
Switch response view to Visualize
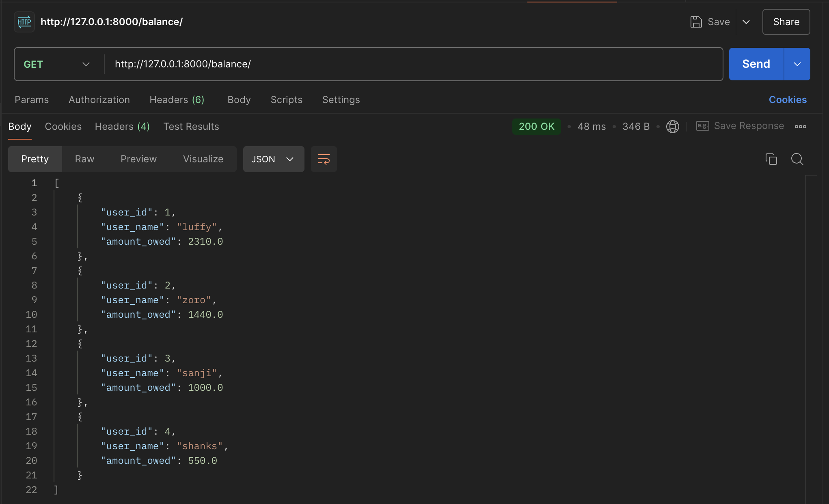[x=203, y=159]
